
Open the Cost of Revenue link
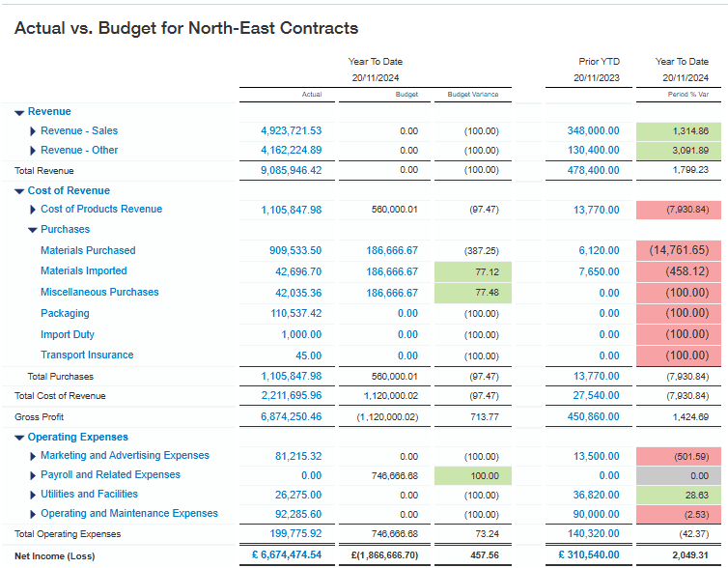tap(69, 190)
